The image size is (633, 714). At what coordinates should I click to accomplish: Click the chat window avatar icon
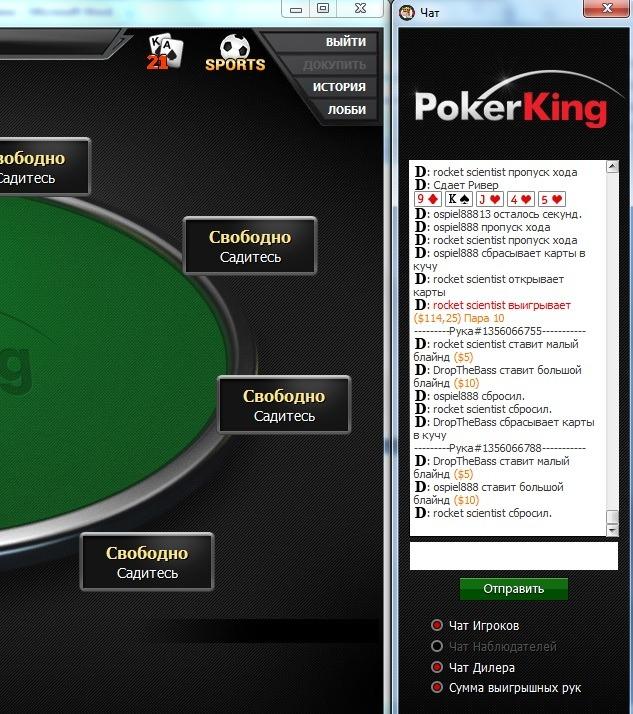tap(406, 12)
